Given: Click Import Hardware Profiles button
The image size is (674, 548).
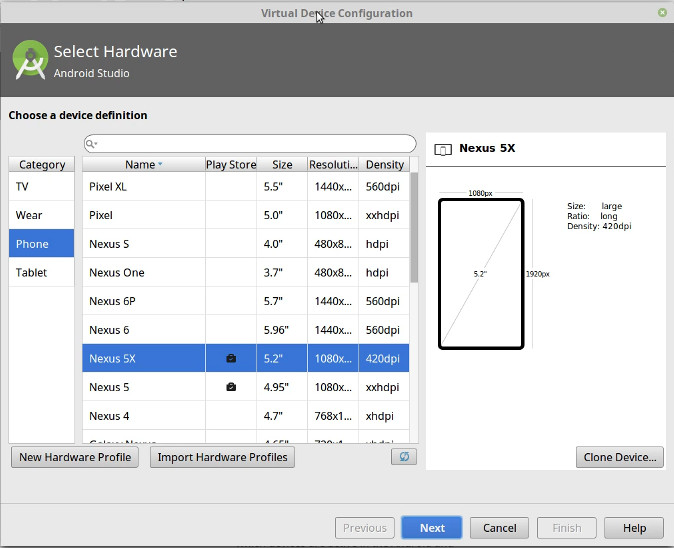Looking at the screenshot, I should [222, 457].
